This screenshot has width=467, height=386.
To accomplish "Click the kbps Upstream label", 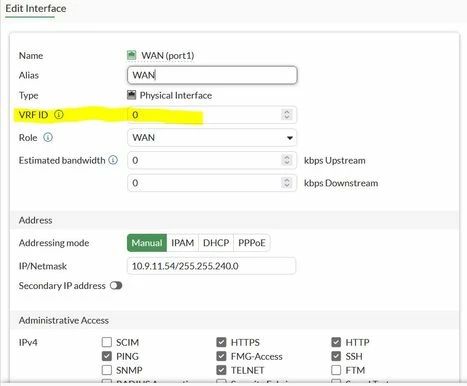I will click(x=335, y=160).
